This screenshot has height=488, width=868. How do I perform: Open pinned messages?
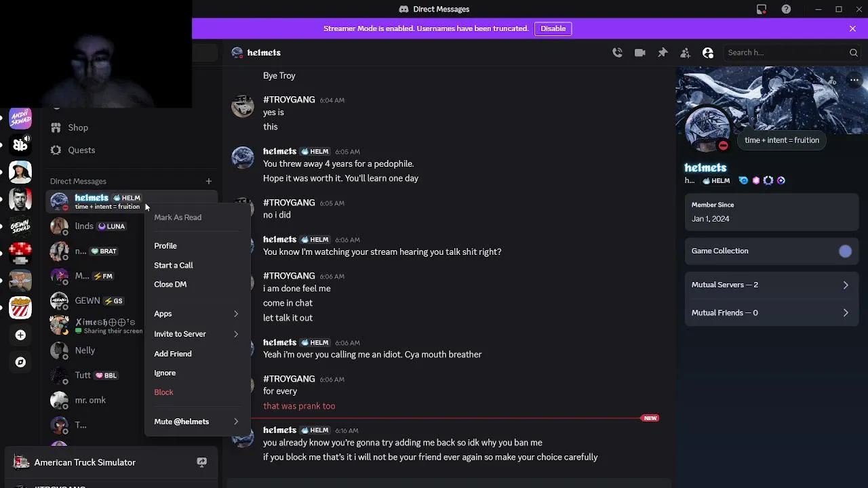pyautogui.click(x=663, y=53)
